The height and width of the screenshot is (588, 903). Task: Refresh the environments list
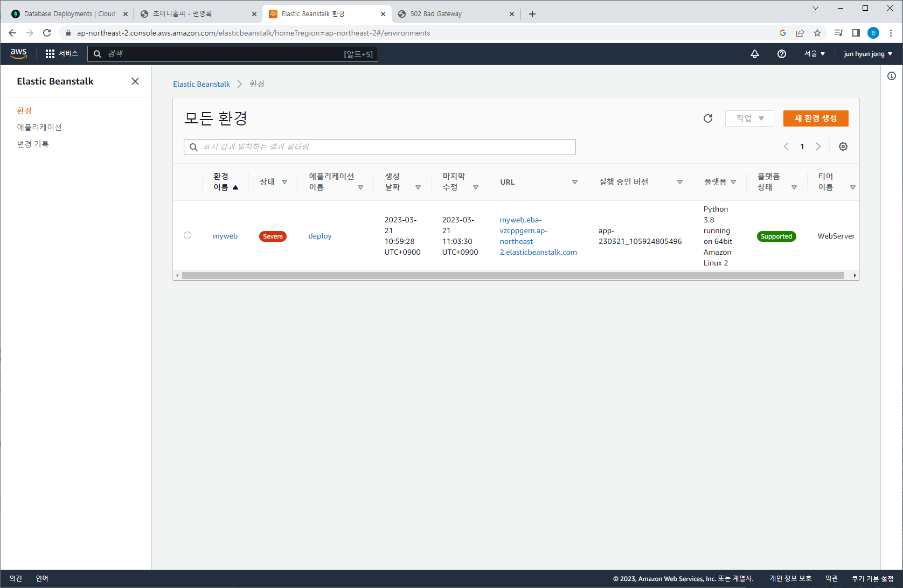[708, 118]
